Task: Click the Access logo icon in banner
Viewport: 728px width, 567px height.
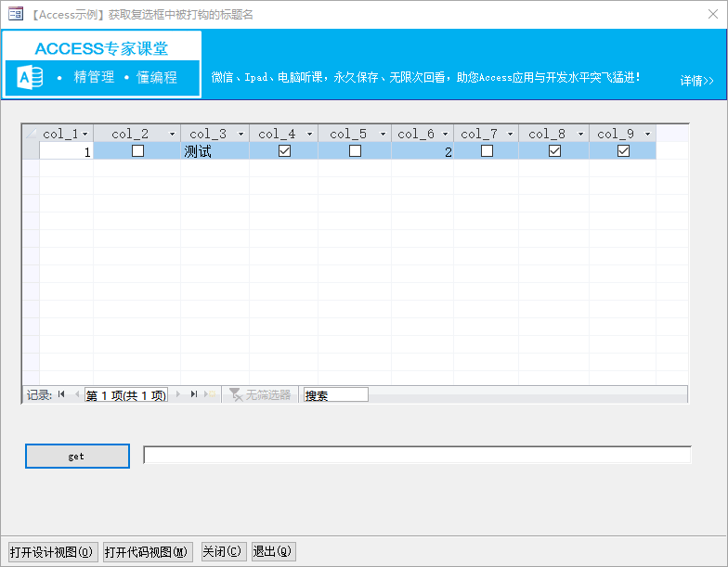Action: pyautogui.click(x=30, y=78)
